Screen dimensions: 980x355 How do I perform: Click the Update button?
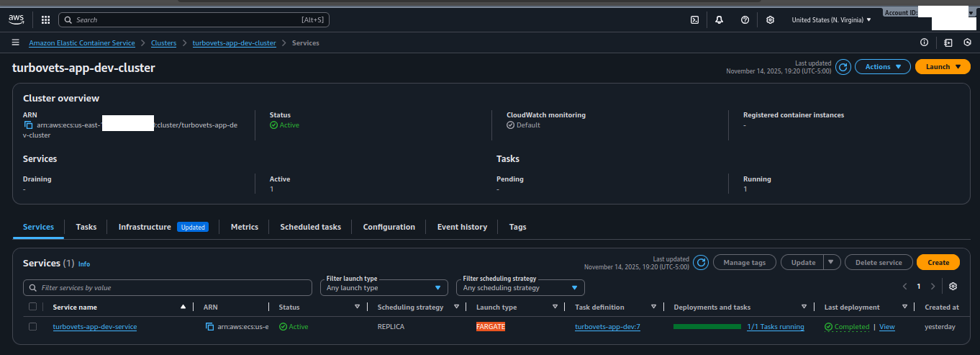(803, 263)
